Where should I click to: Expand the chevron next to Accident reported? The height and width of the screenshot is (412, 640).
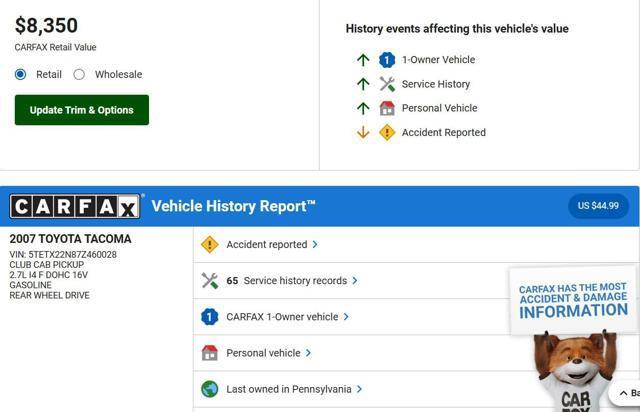(x=315, y=245)
